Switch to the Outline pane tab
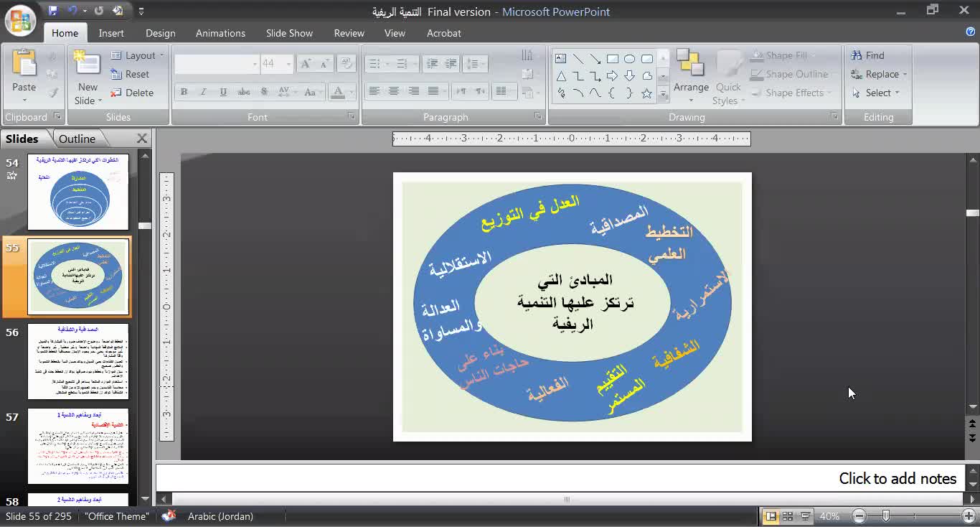The height and width of the screenshot is (527, 980). tap(77, 139)
